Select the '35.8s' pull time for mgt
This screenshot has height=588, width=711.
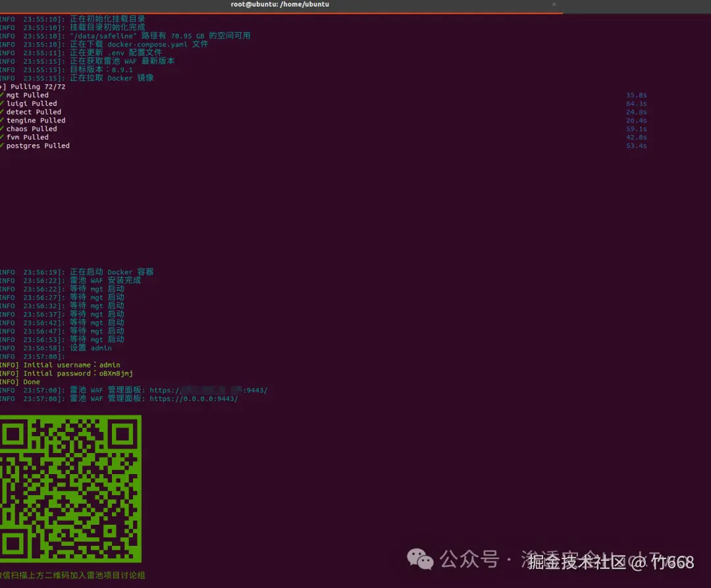tap(637, 95)
